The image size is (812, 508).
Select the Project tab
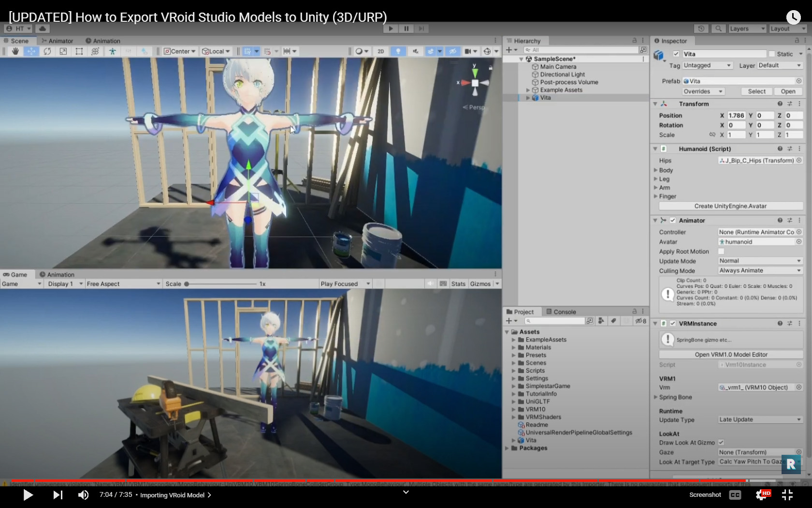point(520,312)
